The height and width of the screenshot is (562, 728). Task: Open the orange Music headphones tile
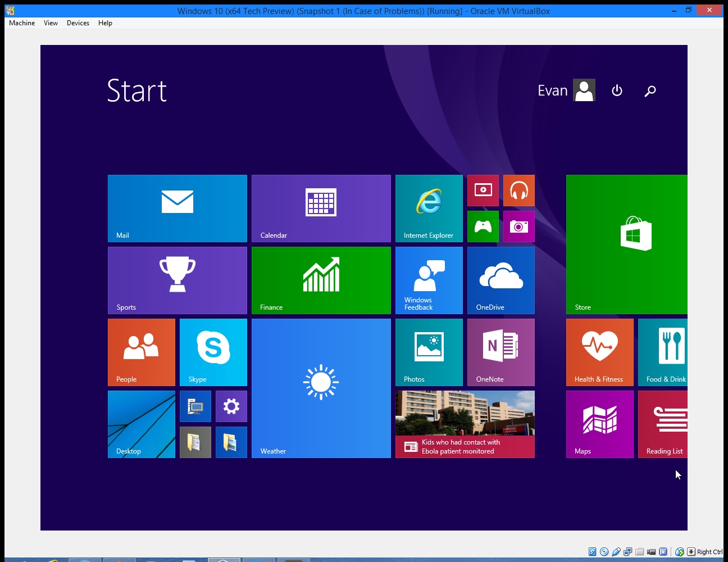519,191
